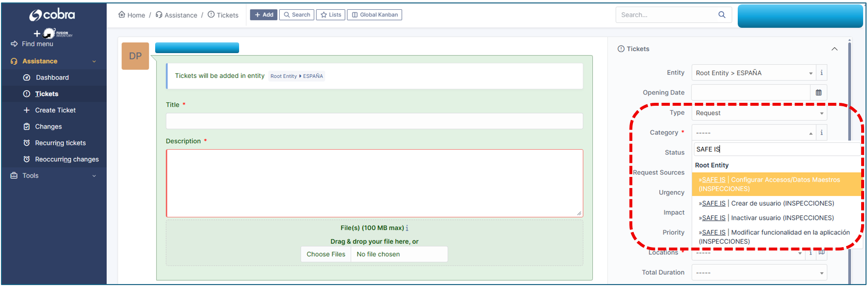Click the magnifier icon in the search box
The height and width of the screenshot is (288, 868).
722,15
